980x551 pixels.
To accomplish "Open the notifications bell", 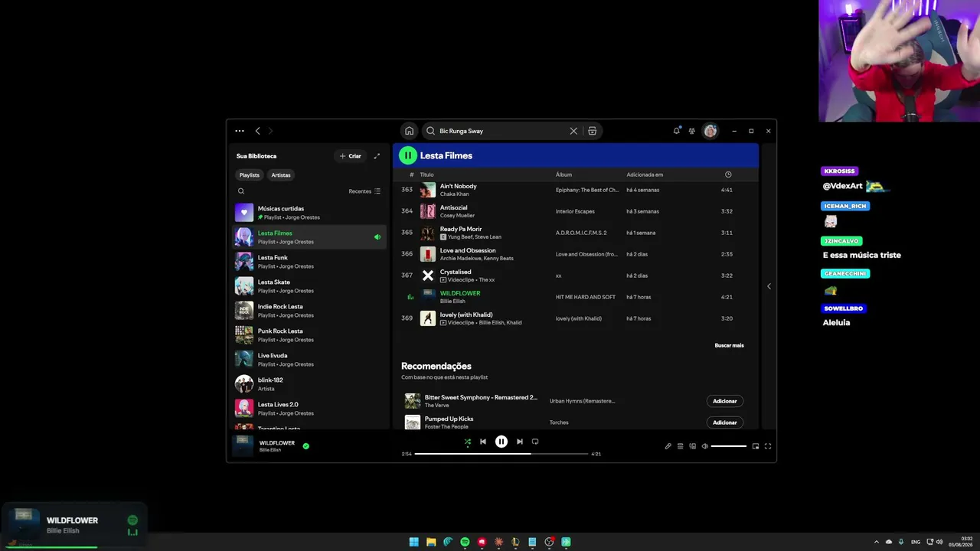I will tap(676, 131).
